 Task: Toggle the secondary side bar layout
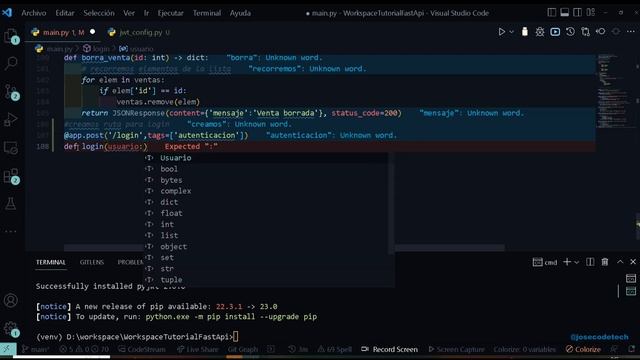tap(578, 13)
